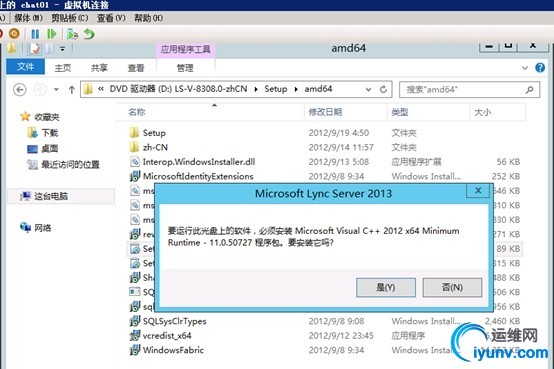
Task: Open quick access toolbar customize dropdown
Action: (x=63, y=49)
